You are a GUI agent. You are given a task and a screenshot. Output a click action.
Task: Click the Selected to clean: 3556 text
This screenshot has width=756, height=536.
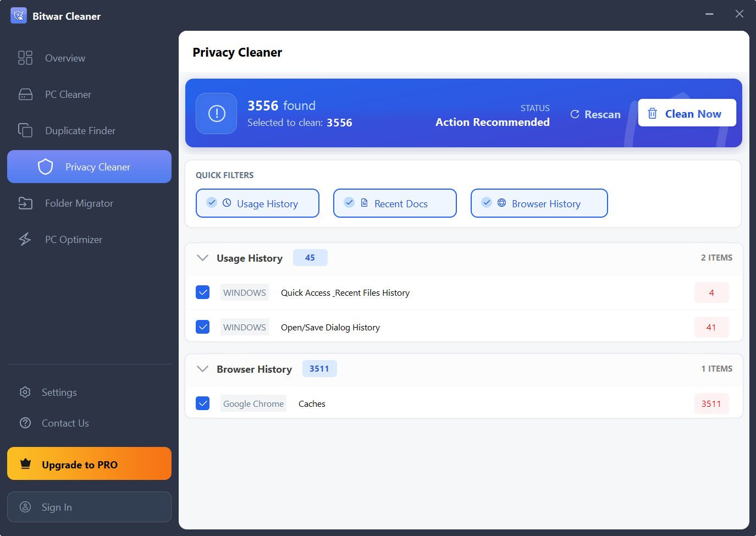coord(300,123)
